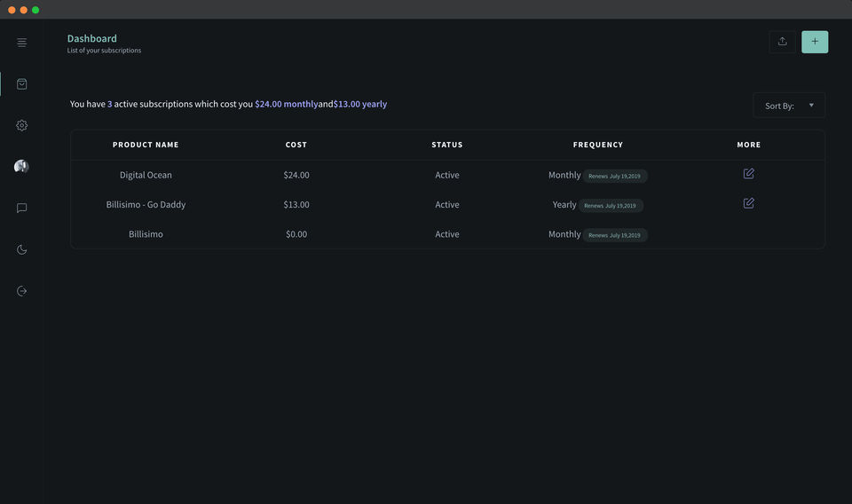Click renewal badge on Billisimo row

coord(615,235)
